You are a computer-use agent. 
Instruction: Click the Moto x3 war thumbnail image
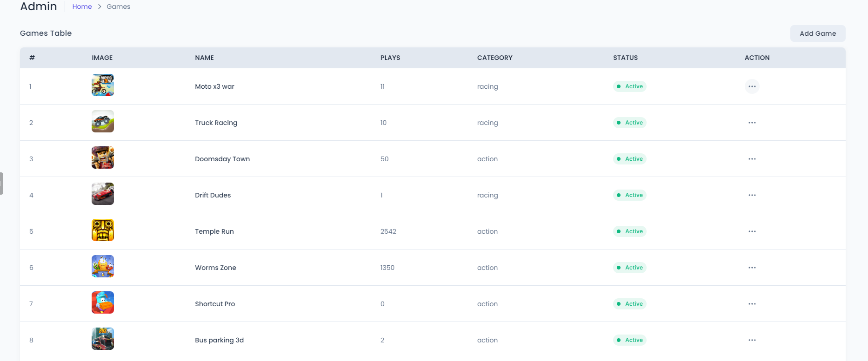[103, 85]
